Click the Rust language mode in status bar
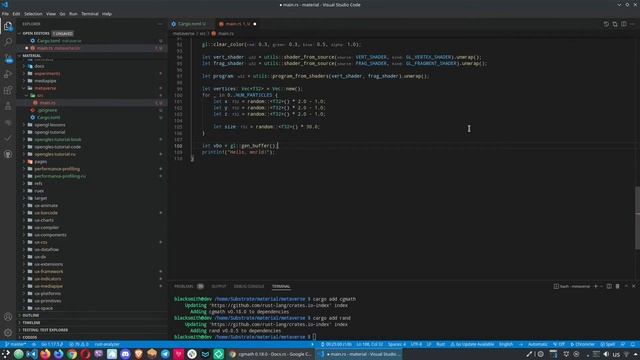Screen dimensions: 640x360 pyautogui.click(x=440, y=344)
